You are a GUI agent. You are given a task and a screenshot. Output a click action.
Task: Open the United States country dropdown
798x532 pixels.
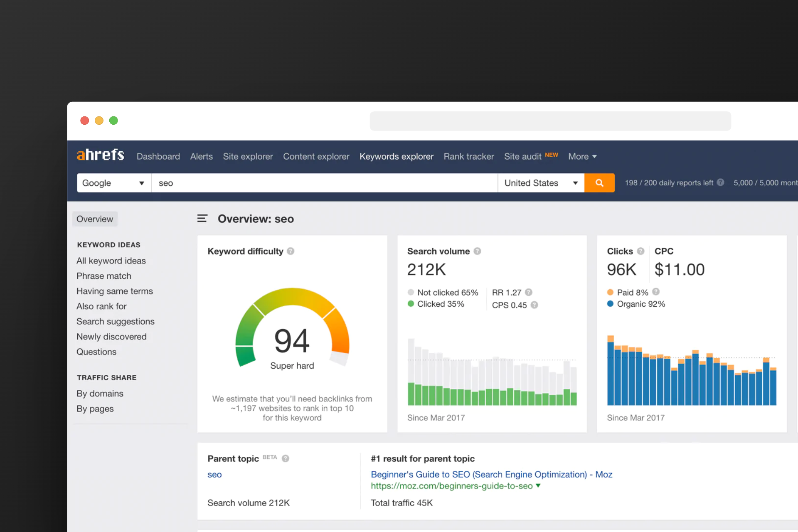(x=540, y=183)
